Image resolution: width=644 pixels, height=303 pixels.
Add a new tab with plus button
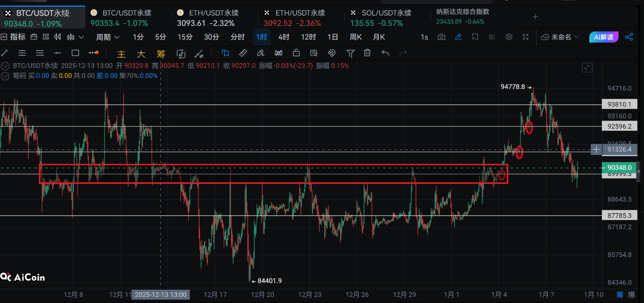pos(535,17)
